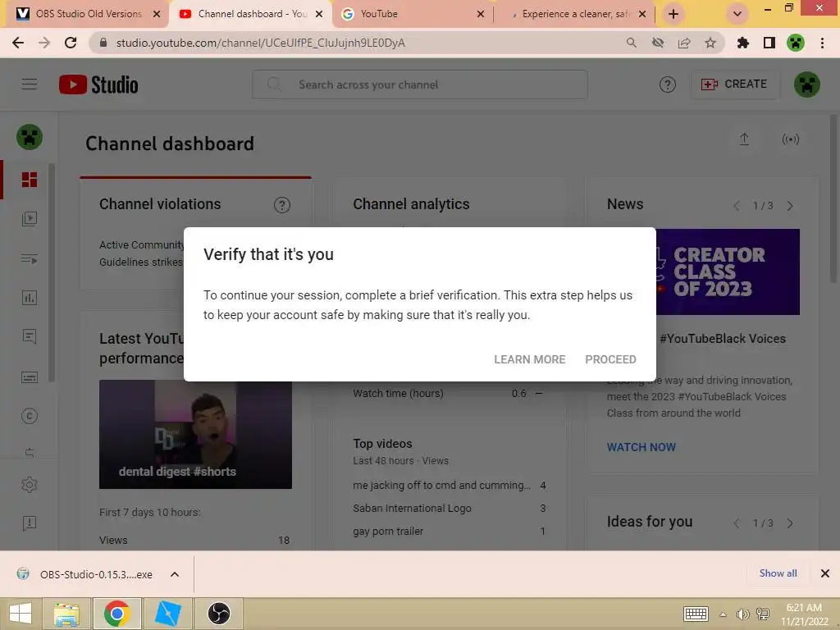Show hidden tray icons arrow
This screenshot has width=840, height=630.
tap(724, 614)
